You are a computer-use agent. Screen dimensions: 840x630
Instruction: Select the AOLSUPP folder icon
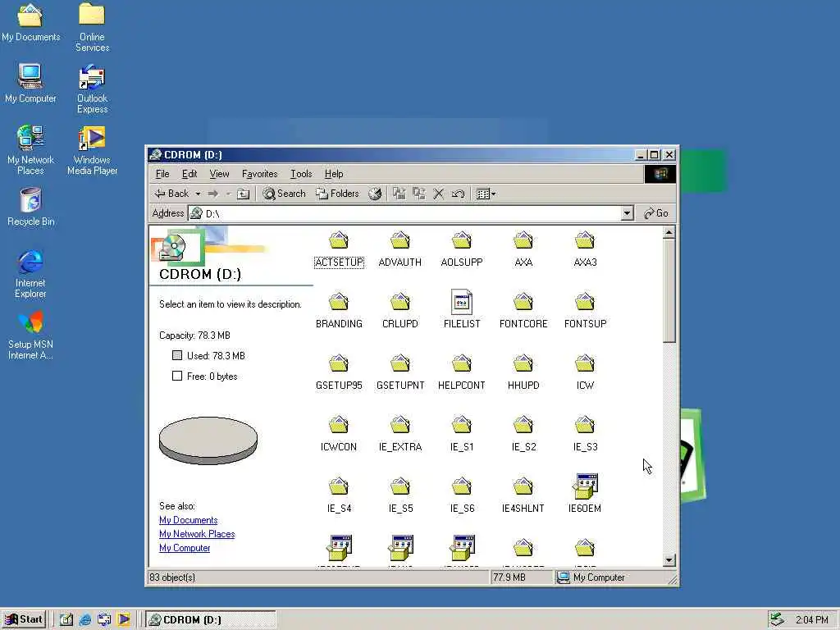coord(461,240)
